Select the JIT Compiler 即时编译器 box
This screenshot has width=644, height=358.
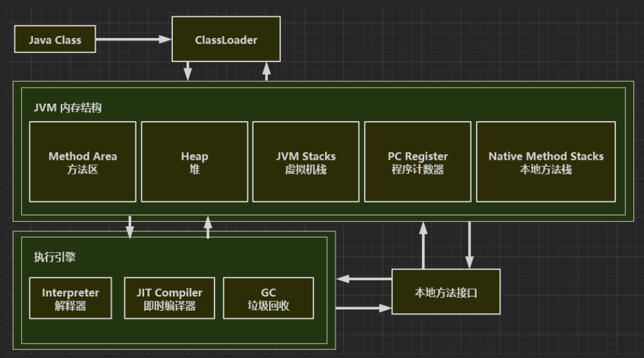[169, 298]
